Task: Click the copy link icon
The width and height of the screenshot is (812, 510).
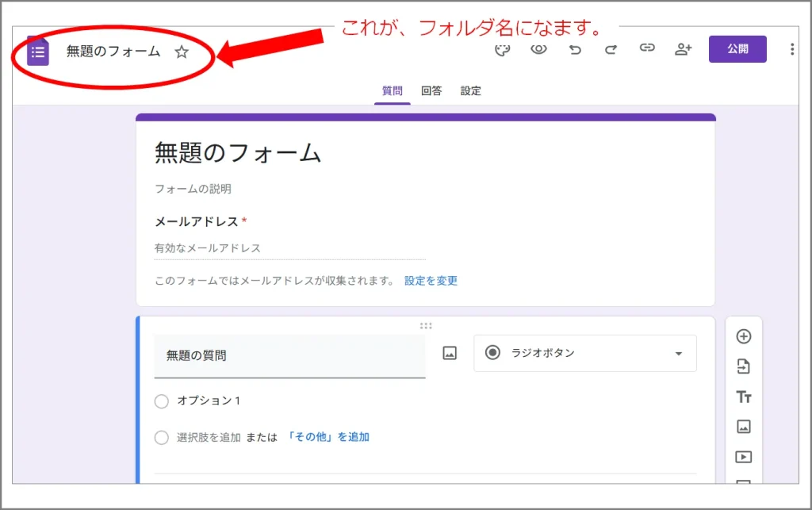Action: click(x=647, y=48)
